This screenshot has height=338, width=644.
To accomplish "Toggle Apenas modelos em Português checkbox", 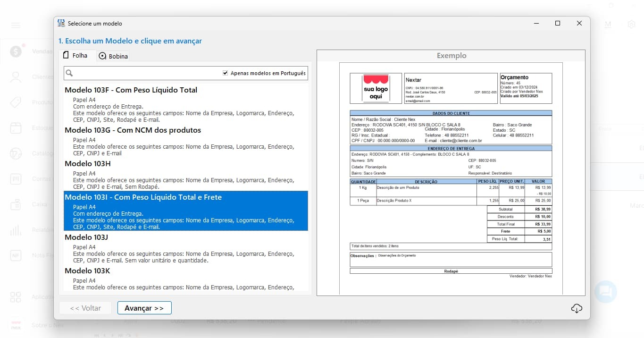I will click(x=226, y=73).
